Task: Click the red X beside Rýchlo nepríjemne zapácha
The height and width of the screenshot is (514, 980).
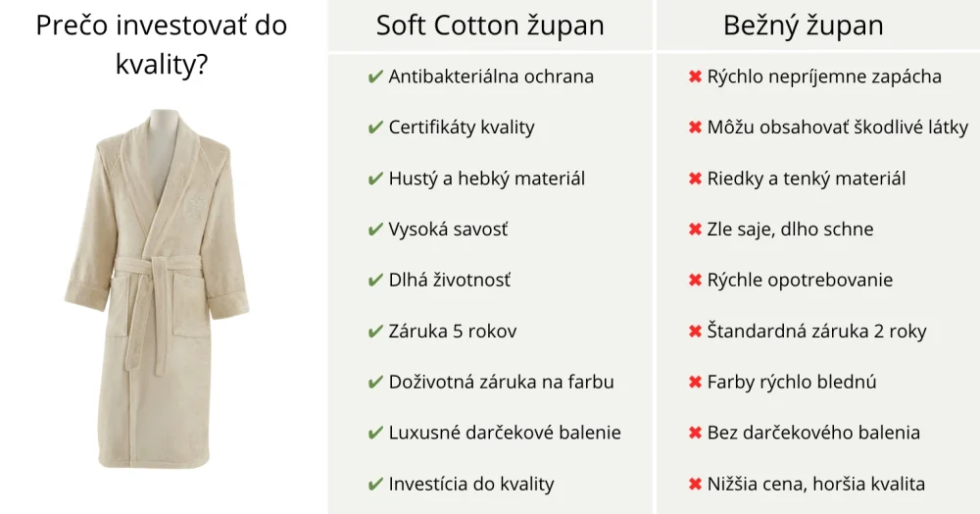Action: [695, 77]
